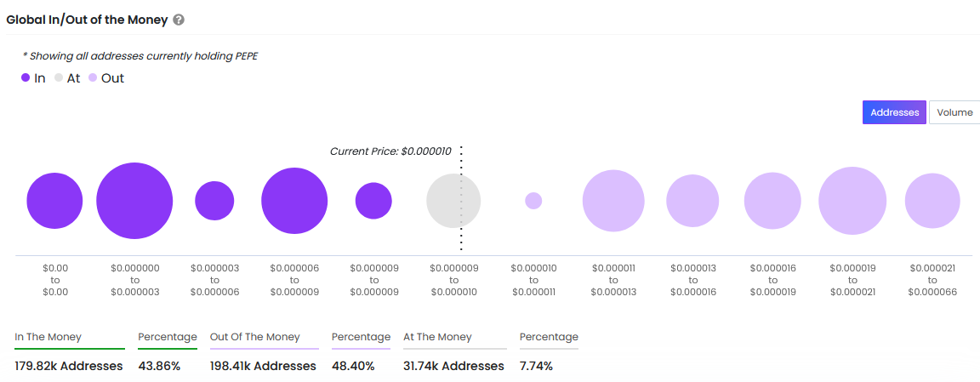The image size is (980, 382).
Task: Click the $0.00 to $0.00 bubble
Action: click(x=54, y=201)
